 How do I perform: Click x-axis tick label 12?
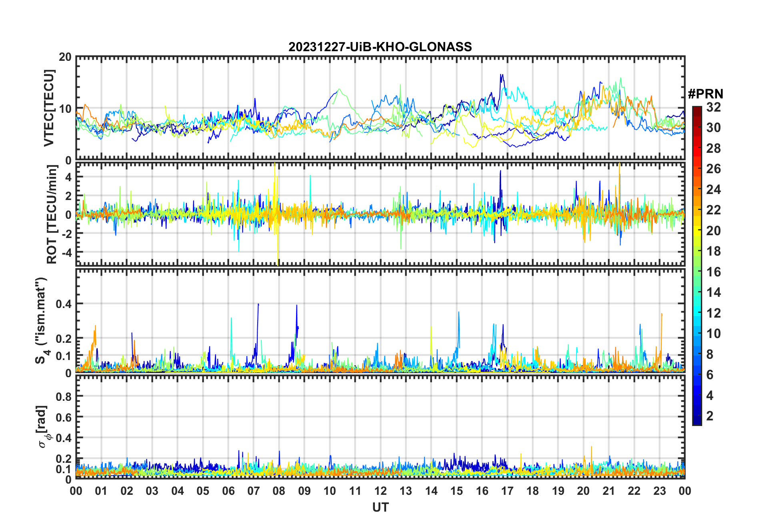380,491
